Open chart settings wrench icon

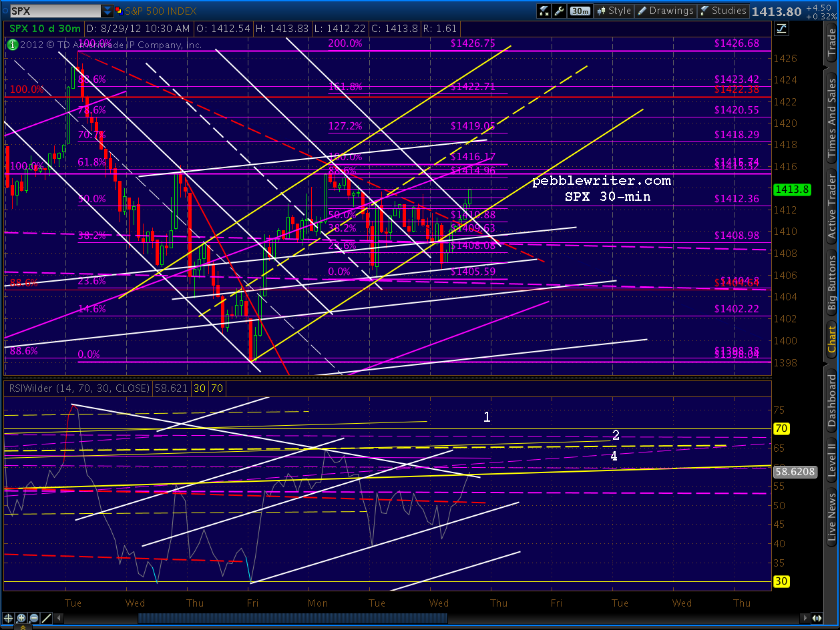coord(561,11)
